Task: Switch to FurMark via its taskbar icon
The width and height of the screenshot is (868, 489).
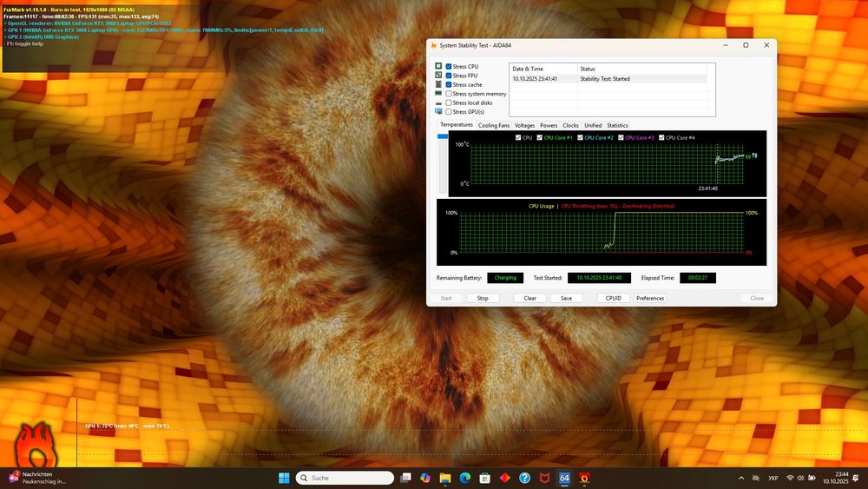Action: [584, 478]
